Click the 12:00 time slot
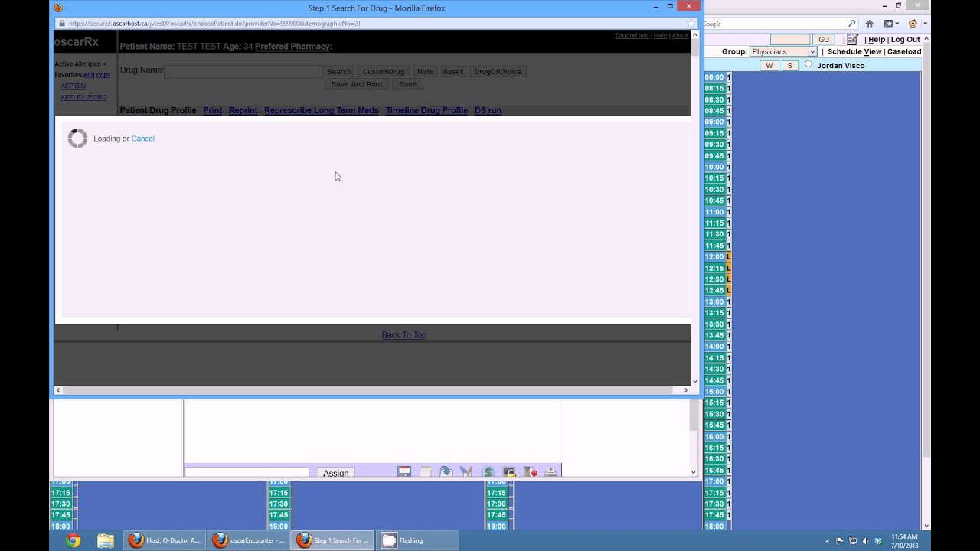 714,257
